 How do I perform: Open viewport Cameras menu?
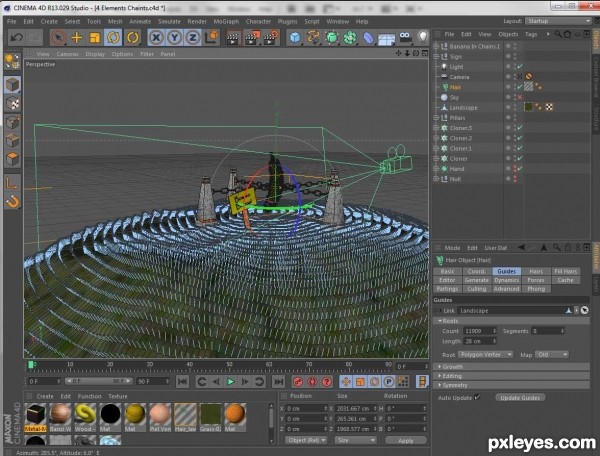coord(67,54)
